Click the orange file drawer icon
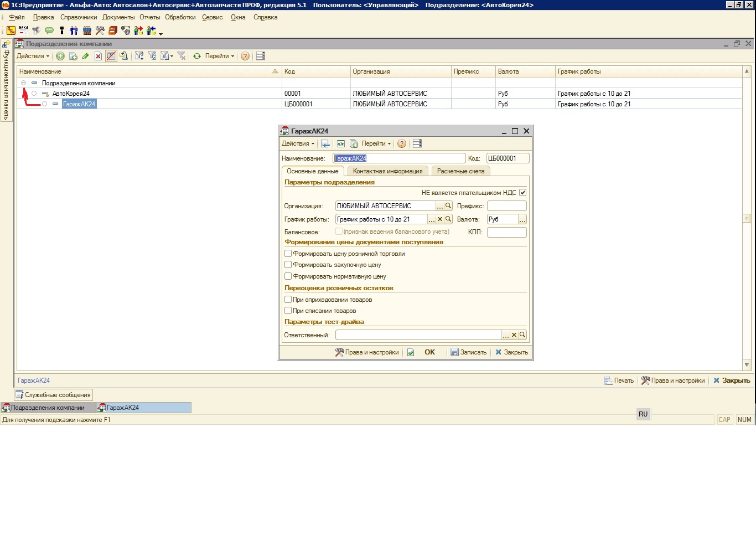 click(112, 30)
